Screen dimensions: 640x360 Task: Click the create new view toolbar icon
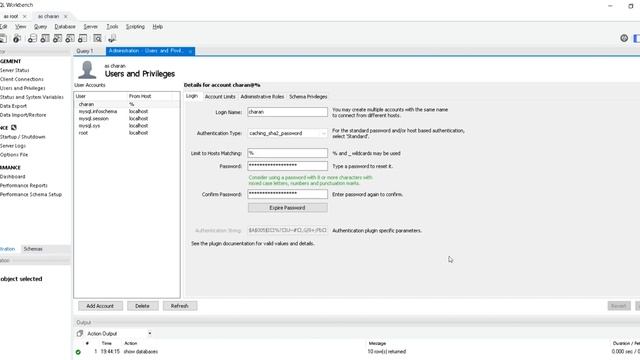[x=58, y=38]
